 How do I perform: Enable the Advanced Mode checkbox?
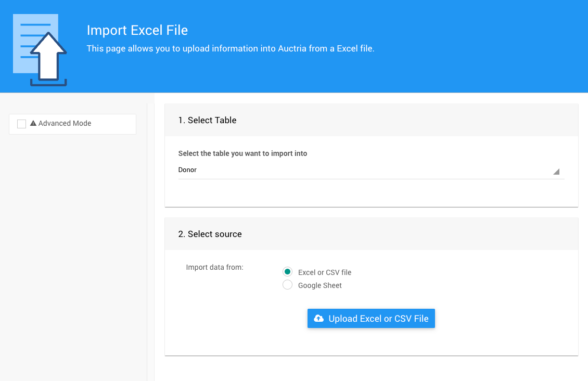(22, 124)
